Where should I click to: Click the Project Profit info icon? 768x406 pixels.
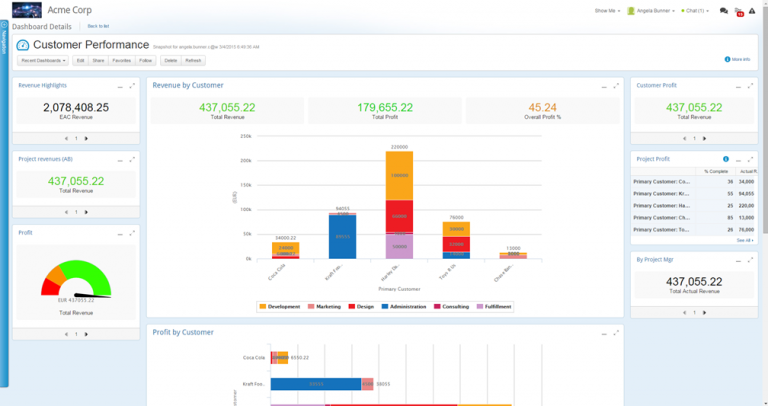coord(726,159)
